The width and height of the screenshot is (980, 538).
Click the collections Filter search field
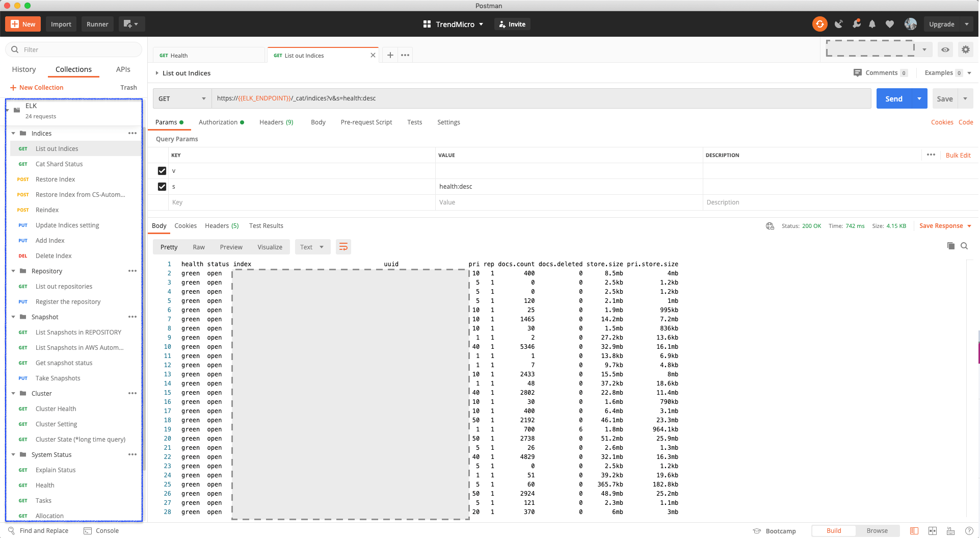click(x=74, y=49)
